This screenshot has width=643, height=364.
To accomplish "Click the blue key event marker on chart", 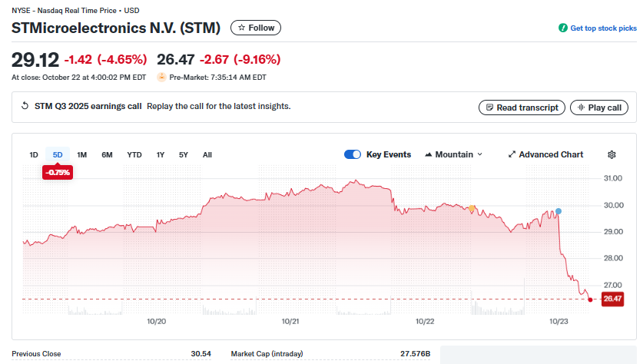I will (x=558, y=210).
